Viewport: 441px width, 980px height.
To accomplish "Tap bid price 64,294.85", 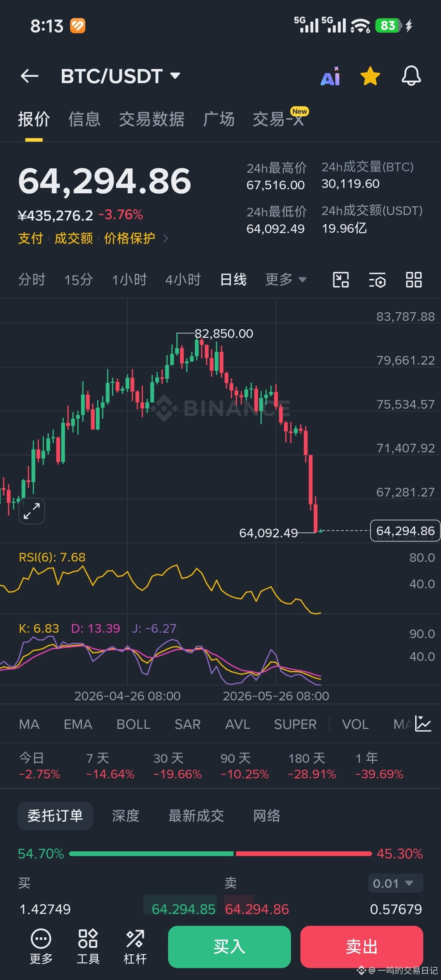I will [183, 909].
